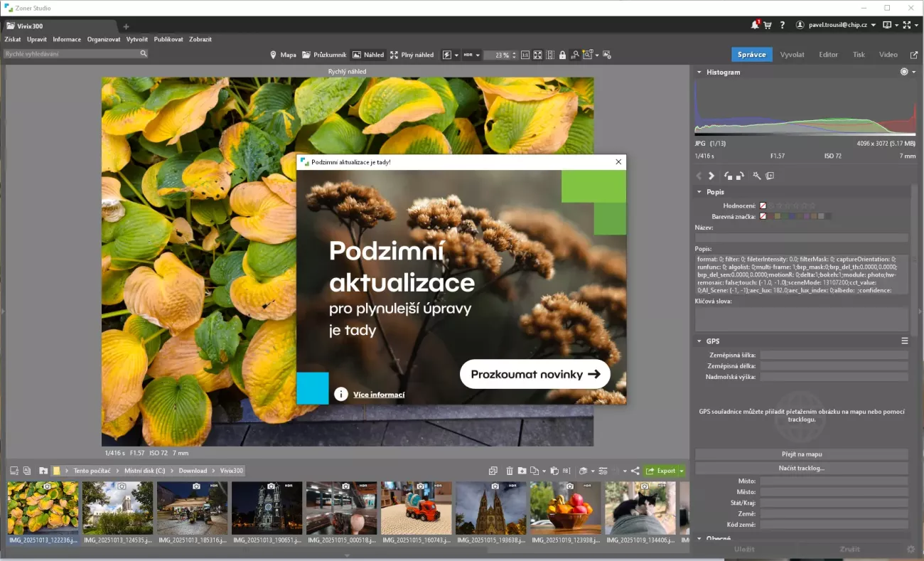Click the Prozkoumat novinky button
The width and height of the screenshot is (924, 561).
534,374
